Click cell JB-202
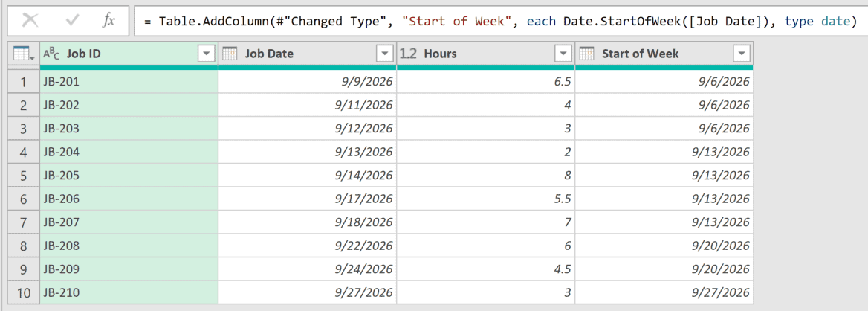 [129, 106]
